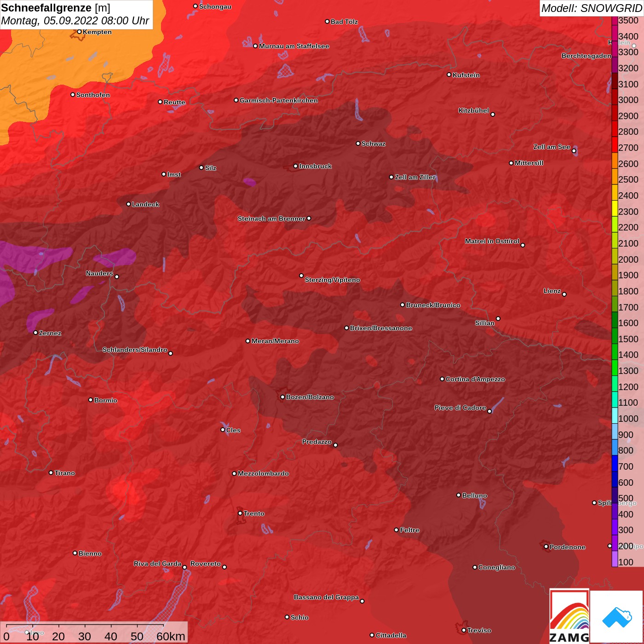The width and height of the screenshot is (644, 644).
Task: Click the Matrei in Osttirol label
Action: point(492,241)
